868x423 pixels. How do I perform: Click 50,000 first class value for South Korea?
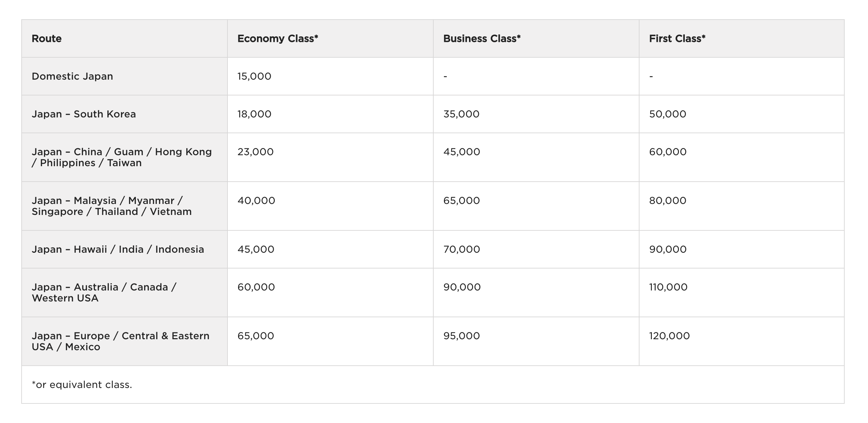668,114
